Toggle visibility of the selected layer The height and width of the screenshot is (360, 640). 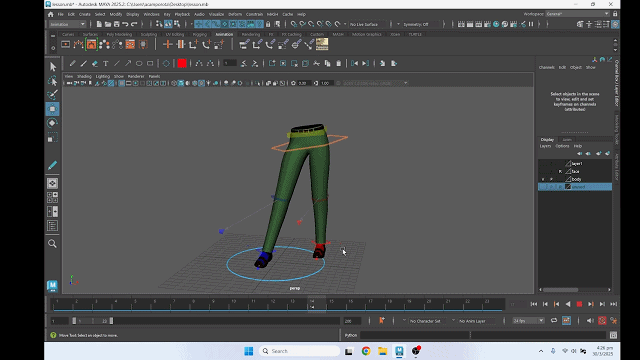543,187
